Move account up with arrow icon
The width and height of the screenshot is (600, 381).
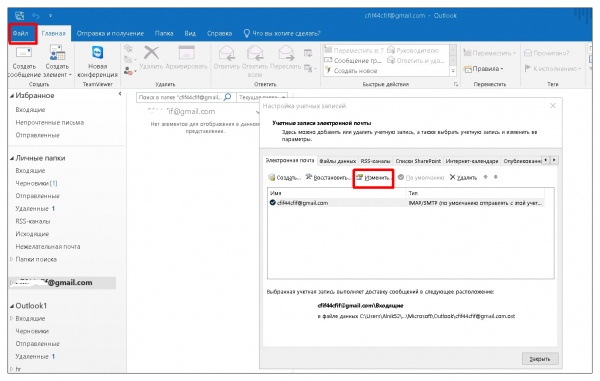pos(486,177)
